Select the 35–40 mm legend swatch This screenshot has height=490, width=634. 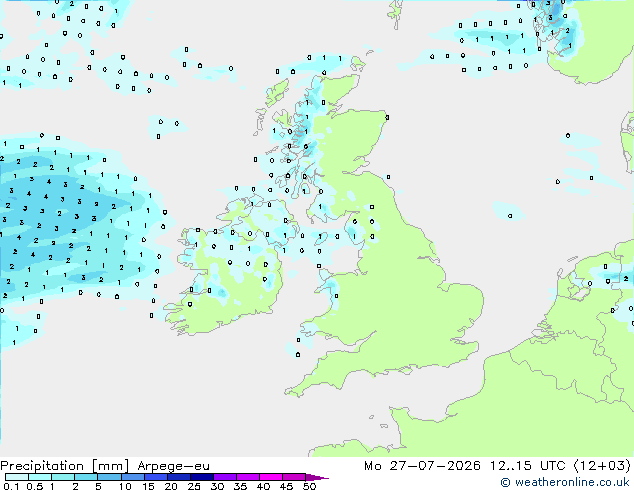click(x=247, y=477)
